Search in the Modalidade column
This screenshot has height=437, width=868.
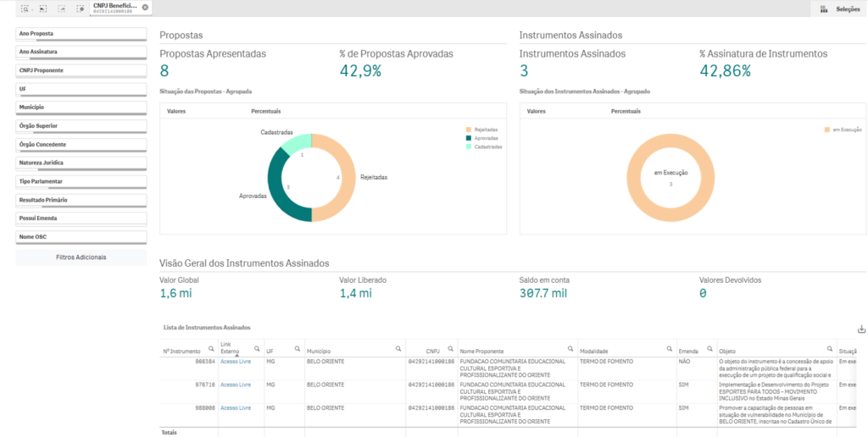[670, 349]
